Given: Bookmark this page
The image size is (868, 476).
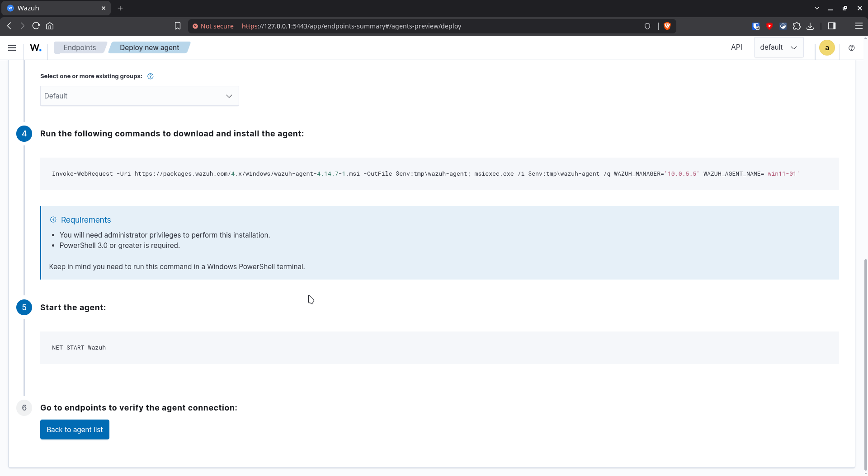Looking at the screenshot, I should click(x=178, y=26).
